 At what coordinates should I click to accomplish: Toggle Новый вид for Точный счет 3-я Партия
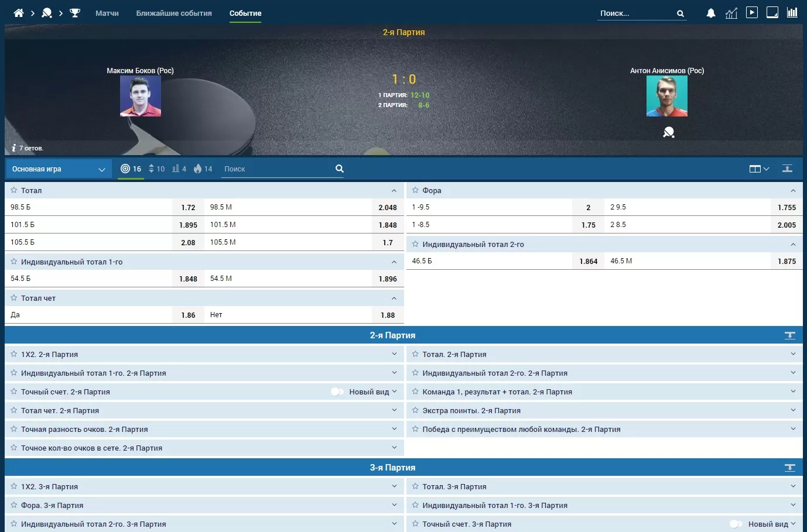tap(736, 524)
